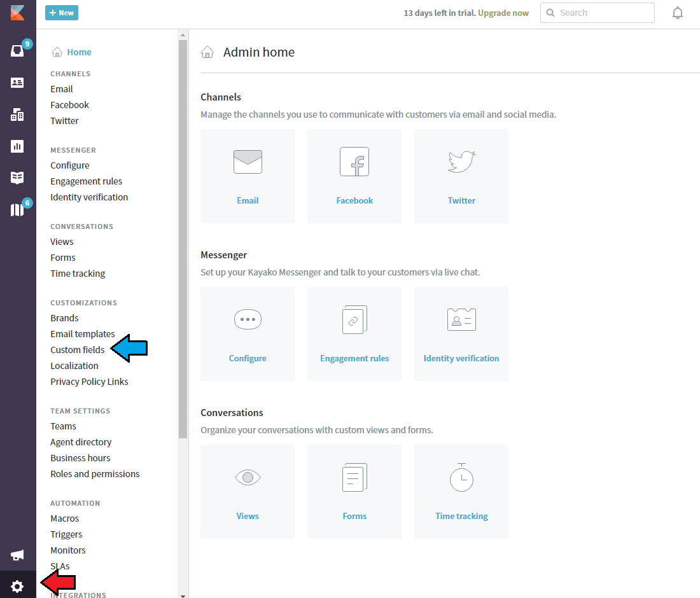
Task: Open the insights bar chart icon
Action: [x=17, y=146]
